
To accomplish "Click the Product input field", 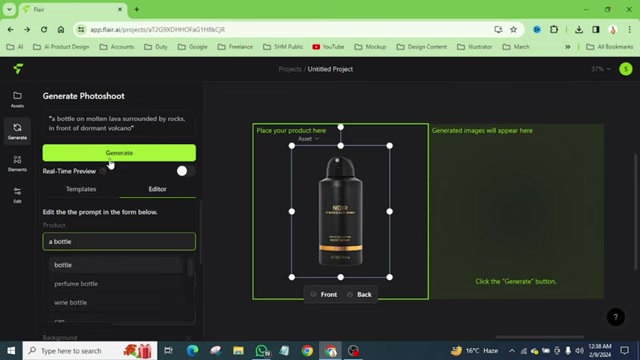I will pos(119,242).
